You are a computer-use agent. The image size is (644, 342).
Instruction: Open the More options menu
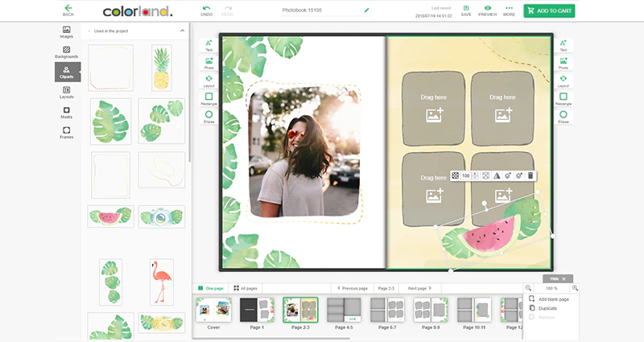509,10
